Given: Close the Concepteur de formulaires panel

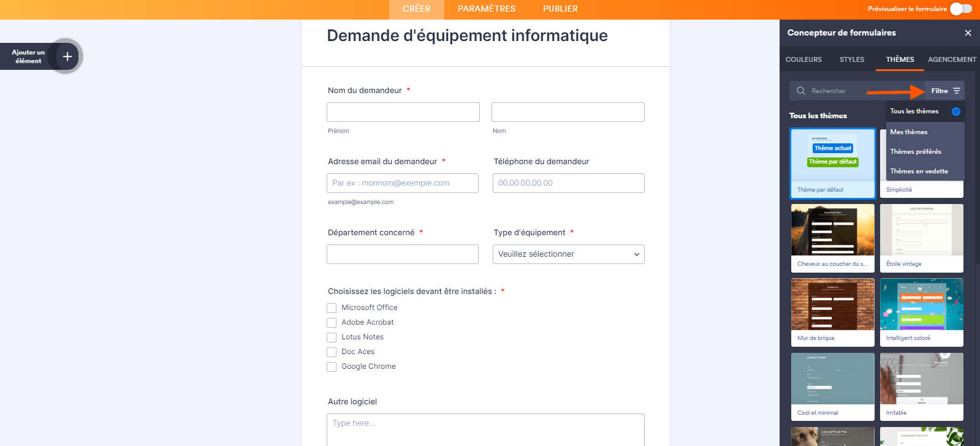Looking at the screenshot, I should [x=968, y=33].
